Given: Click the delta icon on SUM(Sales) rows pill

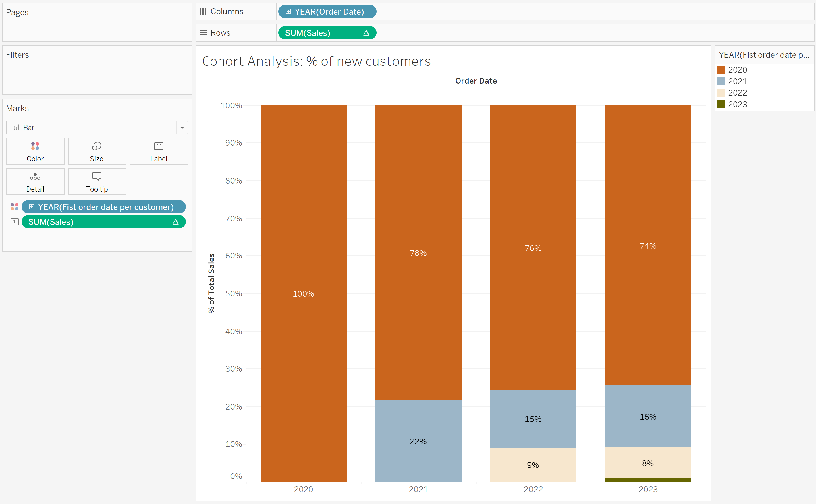Looking at the screenshot, I should click(x=366, y=33).
